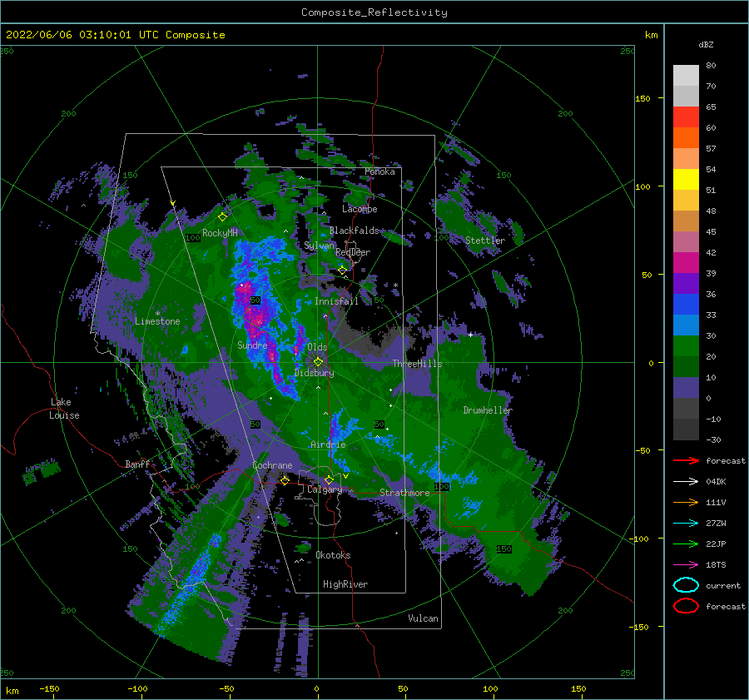Click the Composite_Reflectivity title

[x=374, y=12]
